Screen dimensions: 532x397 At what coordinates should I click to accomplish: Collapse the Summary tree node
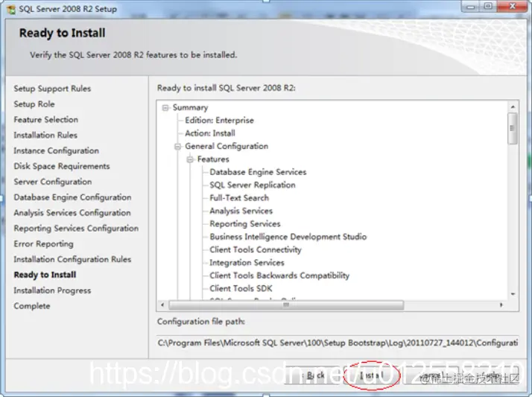click(165, 108)
